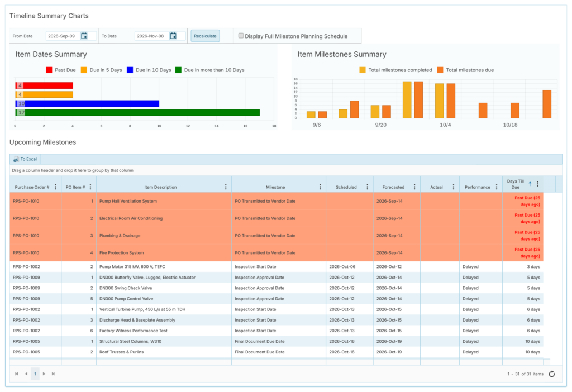Enable Display Full Milestone Planning Schedule
Screen dimensions: 572x392
pyautogui.click(x=241, y=35)
